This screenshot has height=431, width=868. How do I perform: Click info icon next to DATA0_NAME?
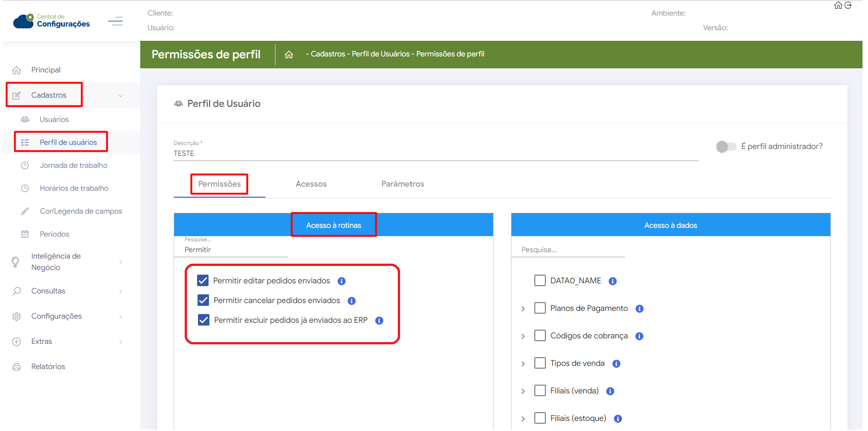point(613,281)
